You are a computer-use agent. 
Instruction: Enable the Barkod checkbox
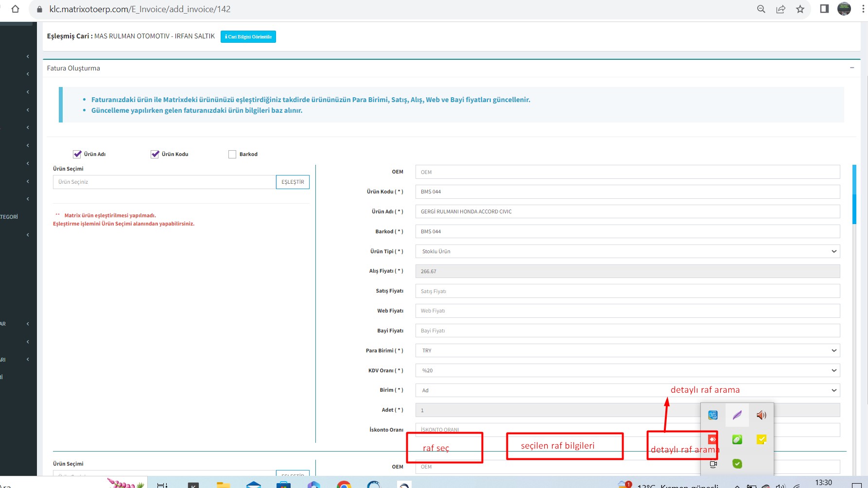pos(232,154)
